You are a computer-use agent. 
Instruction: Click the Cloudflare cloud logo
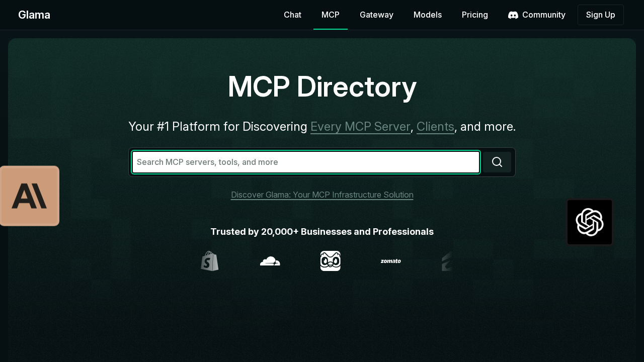click(x=270, y=261)
